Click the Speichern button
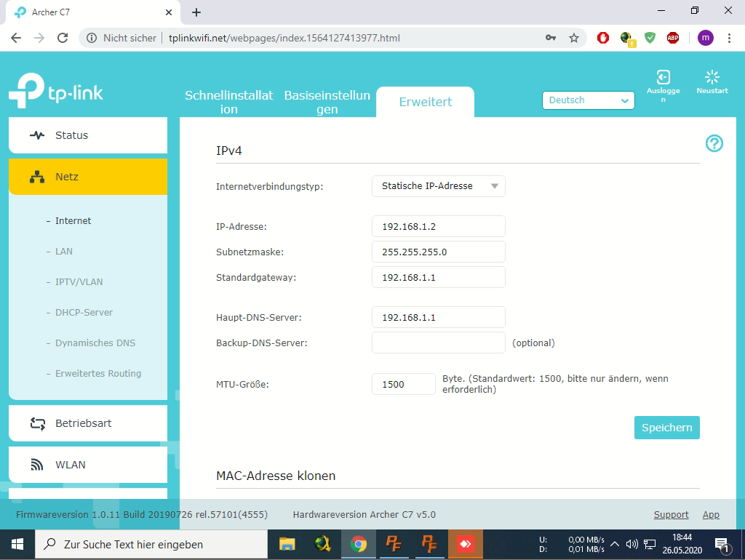Viewport: 745px width, 560px height. (666, 428)
